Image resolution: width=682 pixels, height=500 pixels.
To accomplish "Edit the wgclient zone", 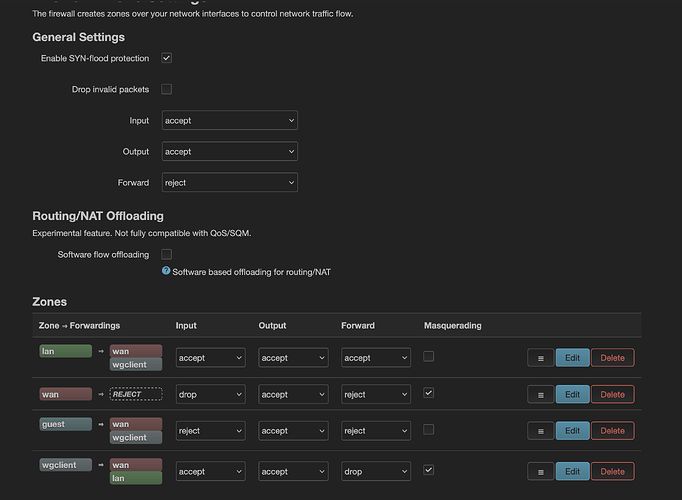I will (x=572, y=471).
